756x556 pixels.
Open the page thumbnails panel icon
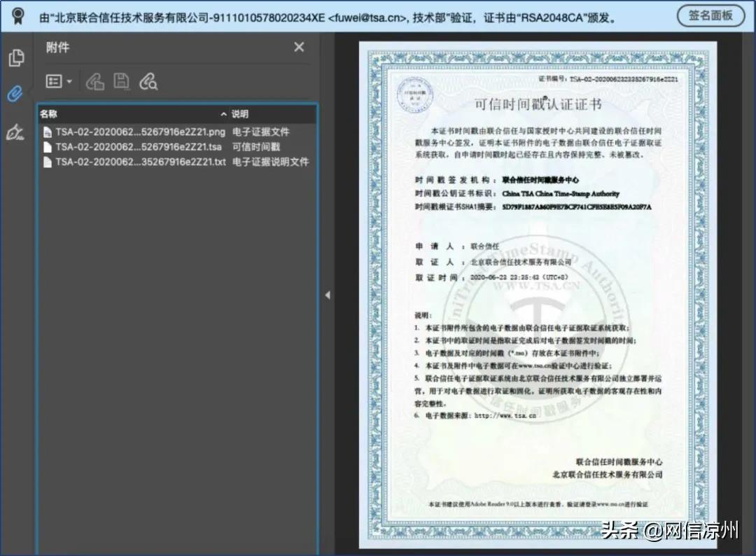pyautogui.click(x=16, y=58)
